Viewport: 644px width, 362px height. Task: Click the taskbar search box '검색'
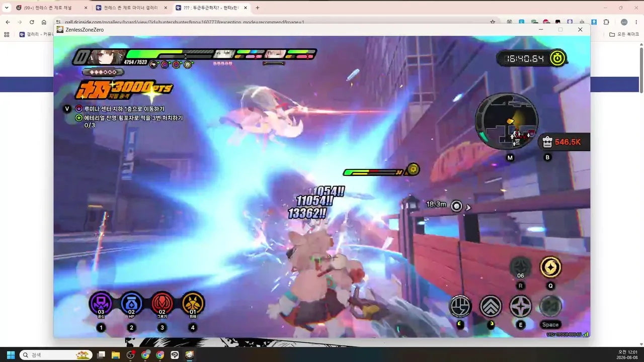pyautogui.click(x=55, y=355)
